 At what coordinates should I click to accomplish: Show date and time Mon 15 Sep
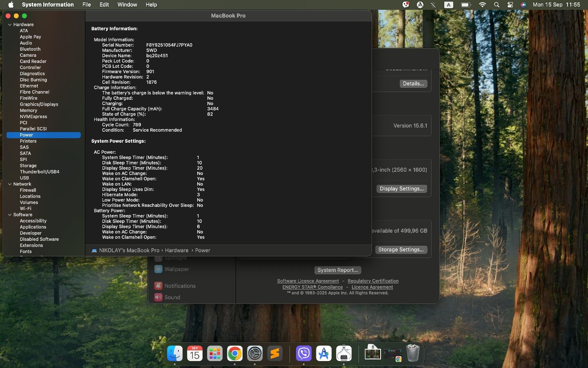(556, 4)
